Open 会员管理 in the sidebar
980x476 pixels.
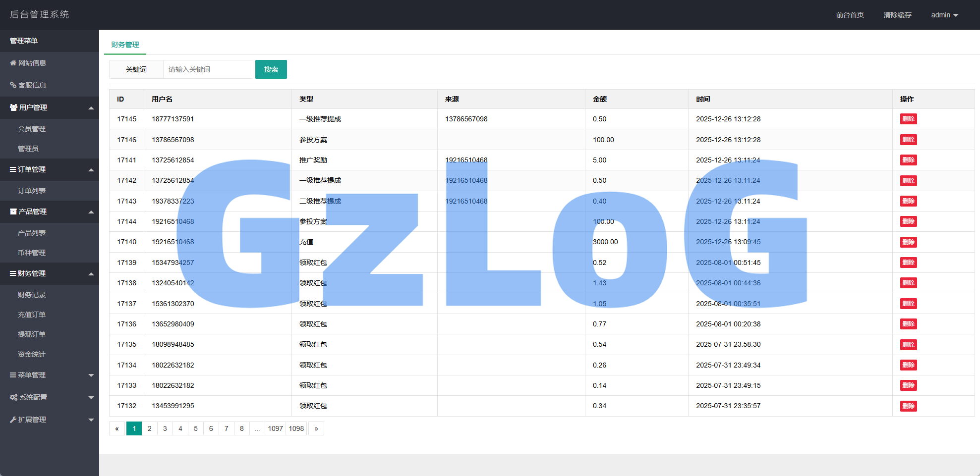point(32,129)
